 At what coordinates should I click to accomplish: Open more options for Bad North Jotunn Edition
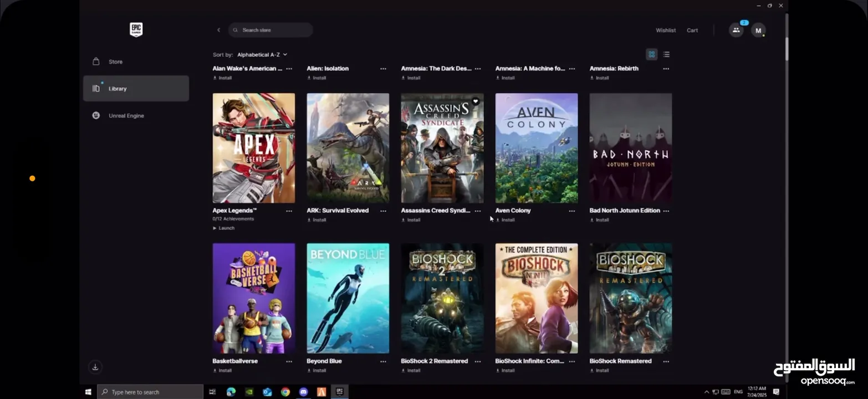666,211
